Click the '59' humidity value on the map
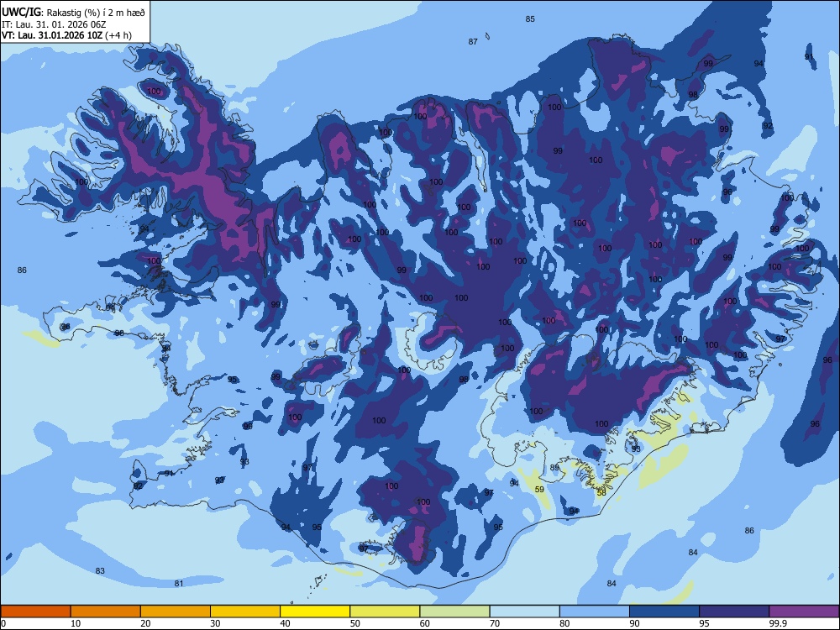The image size is (840, 630). [x=539, y=490]
